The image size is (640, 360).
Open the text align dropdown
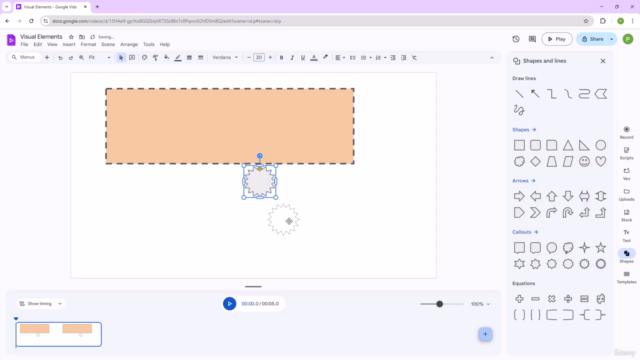[x=340, y=58]
